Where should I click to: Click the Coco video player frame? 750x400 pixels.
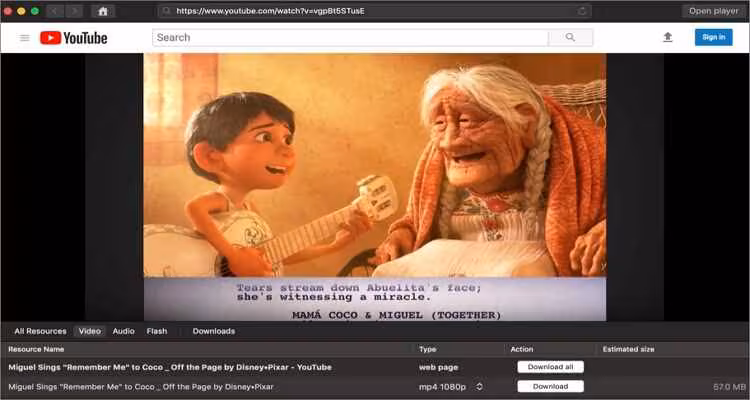375,187
